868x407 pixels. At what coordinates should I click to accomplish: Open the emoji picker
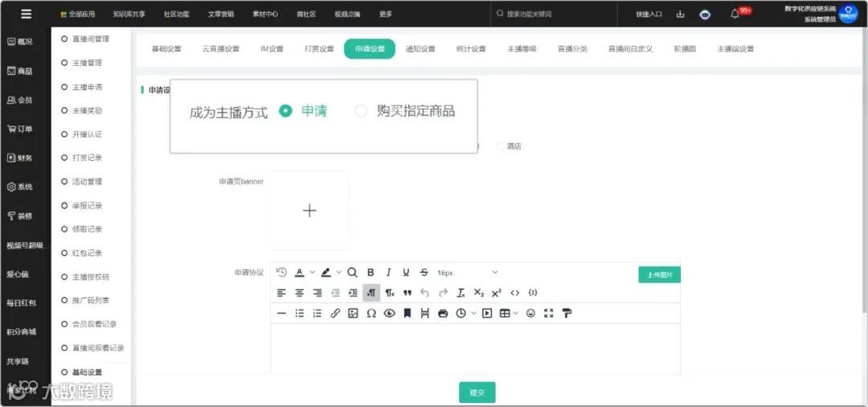pos(531,314)
